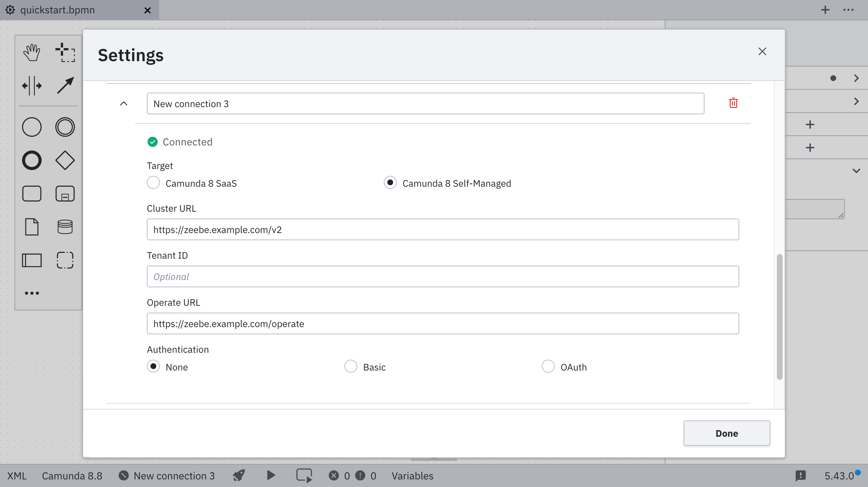Screen dimensions: 868x487
Task: Expand the top right properties group chevron
Action: [x=856, y=78]
